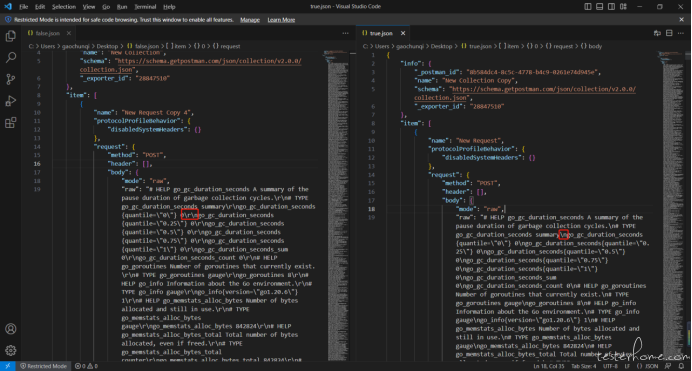Image resolution: width=692 pixels, height=371 pixels.
Task: Click "New Request Copy 4" name value
Action: coord(156,112)
